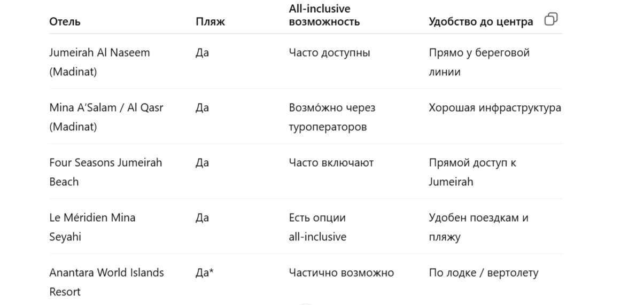Click the Есть опции all-inclusive cell

click(x=317, y=227)
